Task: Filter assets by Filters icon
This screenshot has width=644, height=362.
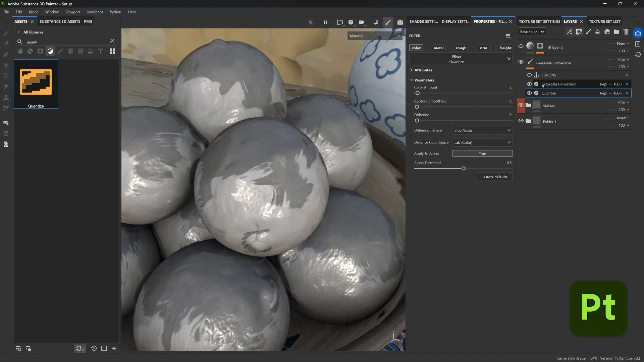Action: click(x=50, y=51)
